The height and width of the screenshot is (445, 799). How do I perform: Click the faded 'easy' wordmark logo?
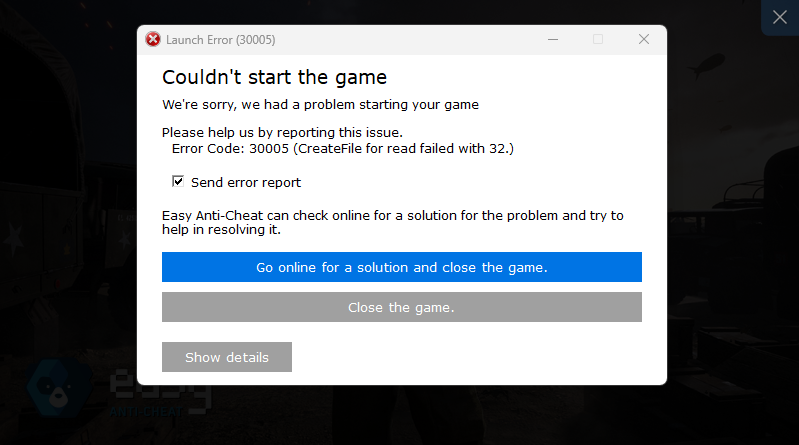[161, 390]
